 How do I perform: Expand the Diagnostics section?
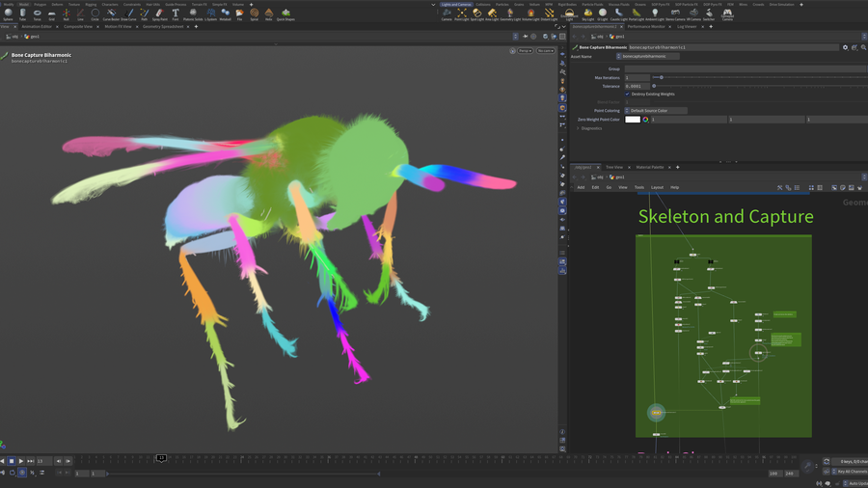[590, 128]
